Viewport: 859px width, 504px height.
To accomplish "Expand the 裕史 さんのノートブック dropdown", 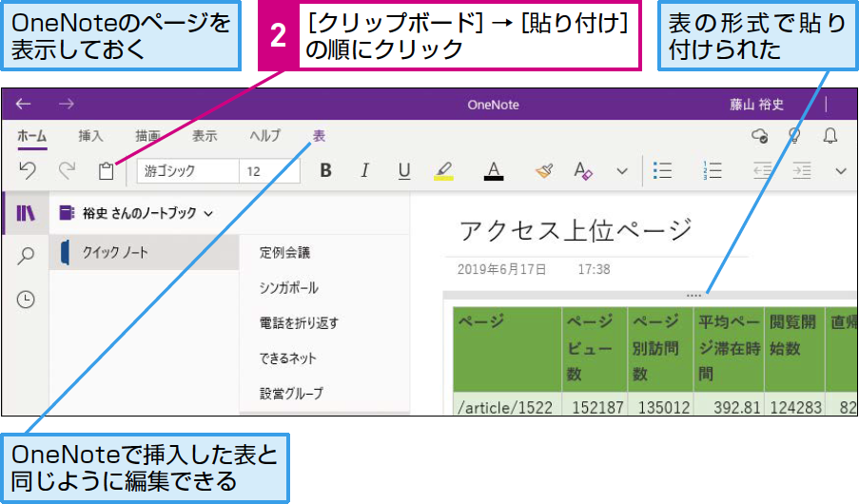I will pyautogui.click(x=208, y=214).
